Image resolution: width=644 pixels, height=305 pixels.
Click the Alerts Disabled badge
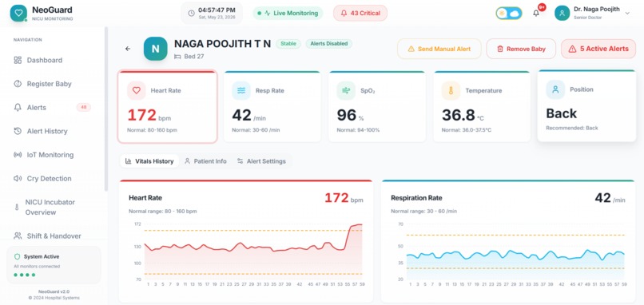[x=329, y=43]
